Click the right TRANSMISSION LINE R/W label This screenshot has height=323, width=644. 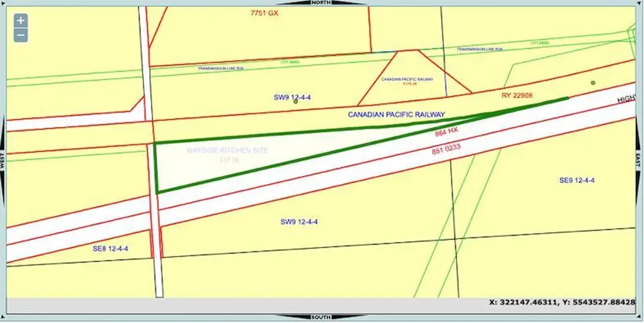(480, 49)
